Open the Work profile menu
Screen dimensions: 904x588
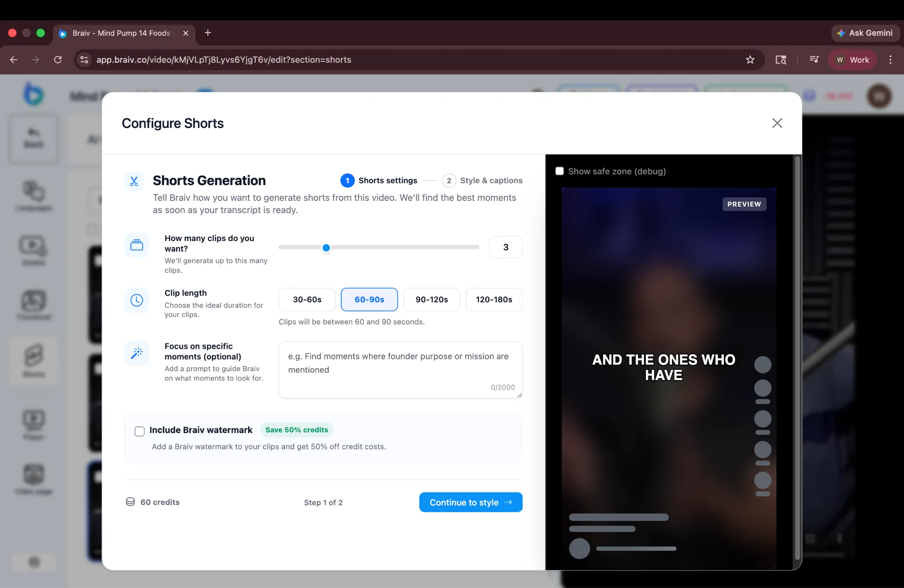click(x=852, y=60)
